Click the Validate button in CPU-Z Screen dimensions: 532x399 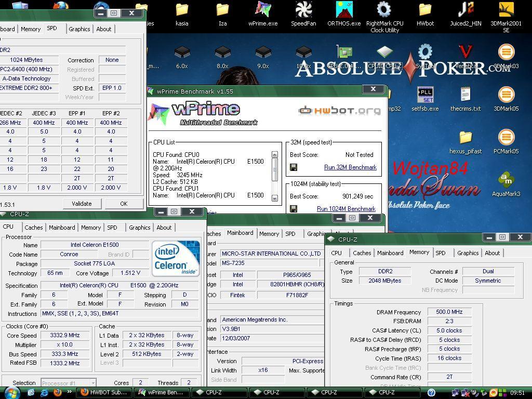pos(82,204)
